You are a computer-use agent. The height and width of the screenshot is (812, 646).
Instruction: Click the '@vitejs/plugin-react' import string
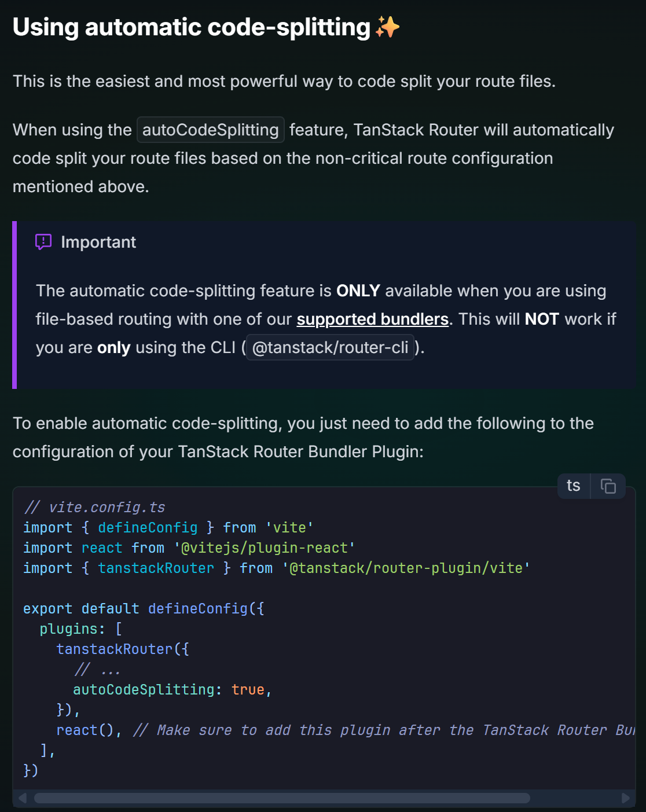pos(265,548)
